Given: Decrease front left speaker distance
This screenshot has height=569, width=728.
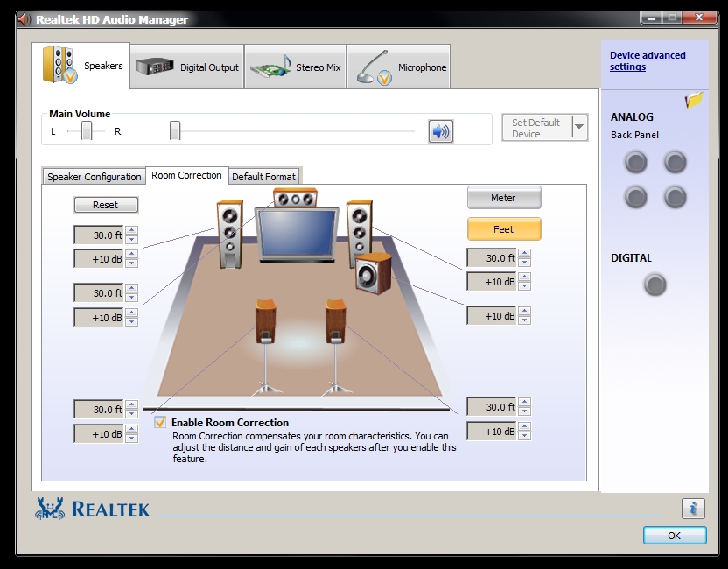Looking at the screenshot, I should click(x=132, y=240).
